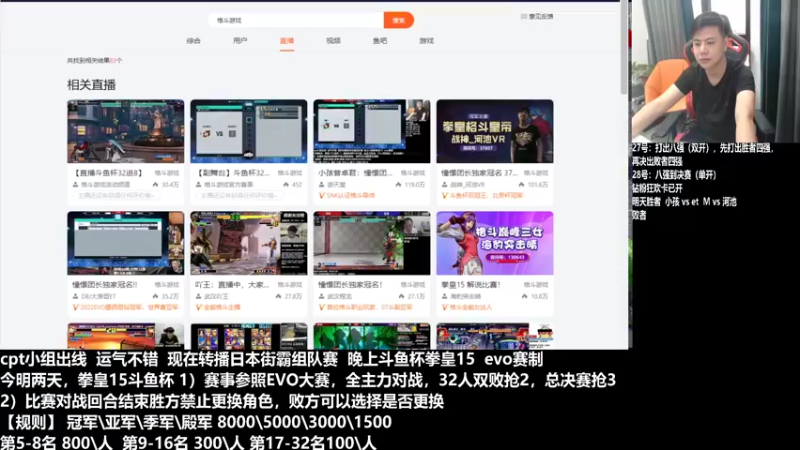The image size is (800, 450).
Task: Open the 拳皇格斗皇帝 战神_河池VR thumbnail
Action: pyautogui.click(x=495, y=131)
